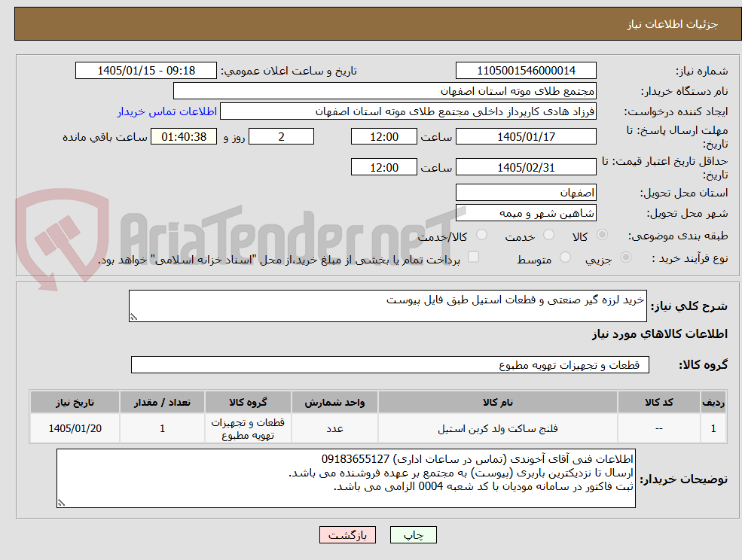The image size is (742, 560).
Task: Select the کالا/خدمت radio button
Action: pyautogui.click(x=481, y=235)
